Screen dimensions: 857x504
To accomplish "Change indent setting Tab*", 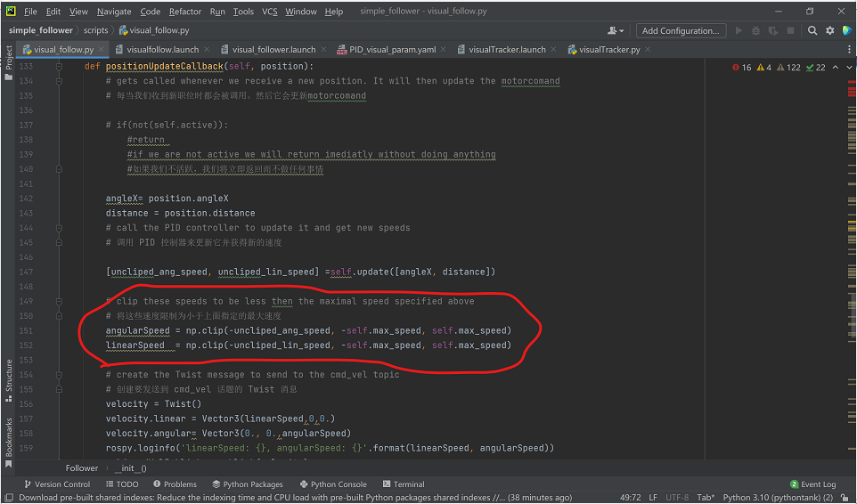I will pos(706,498).
